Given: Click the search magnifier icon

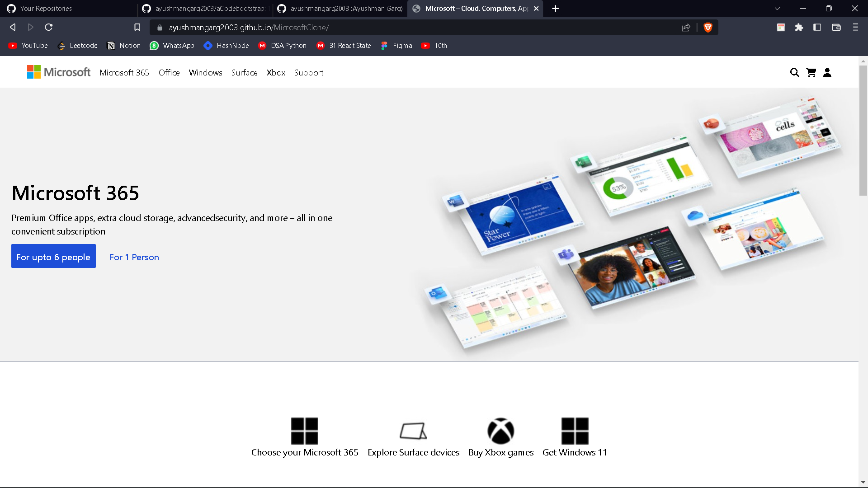Looking at the screenshot, I should click(794, 73).
